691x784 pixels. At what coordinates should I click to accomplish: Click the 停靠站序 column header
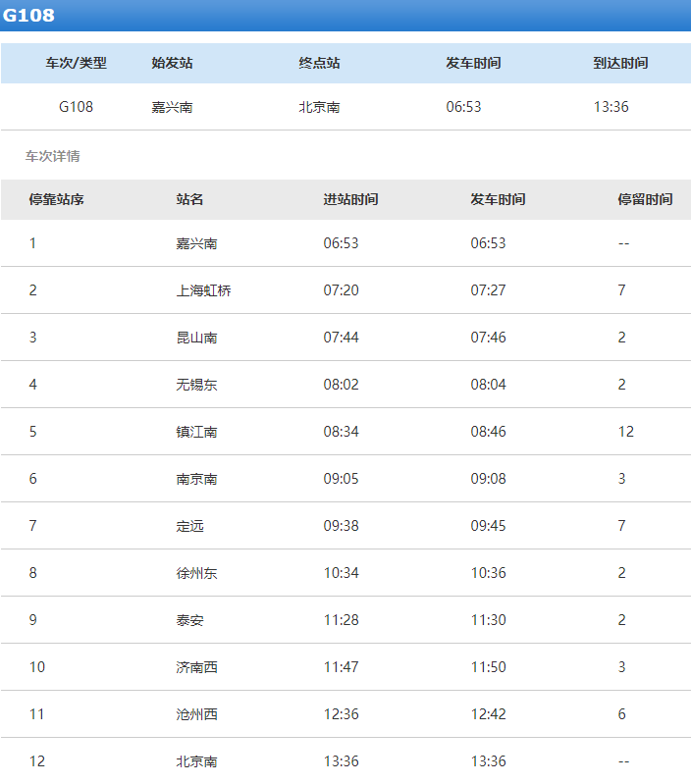[x=56, y=199]
